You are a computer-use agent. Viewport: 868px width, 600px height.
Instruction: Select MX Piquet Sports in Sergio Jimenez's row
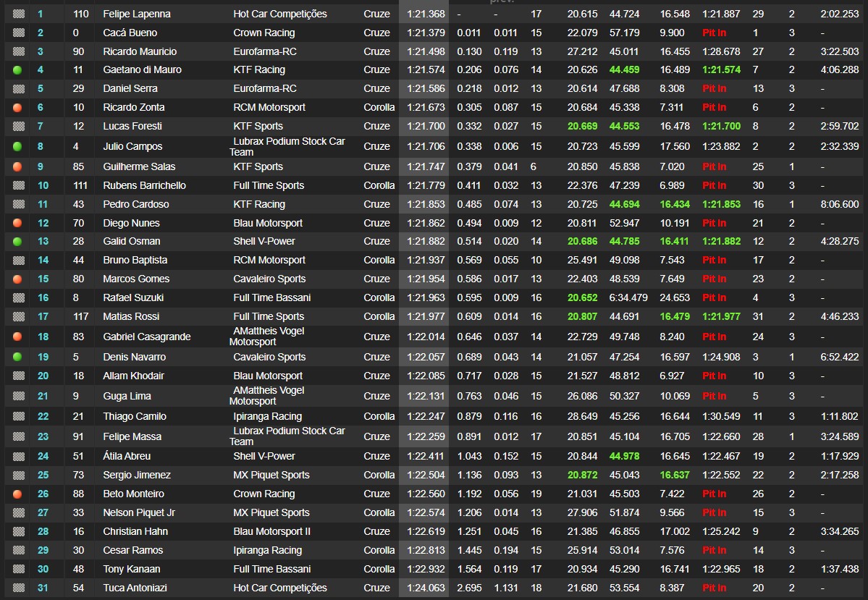271,475
